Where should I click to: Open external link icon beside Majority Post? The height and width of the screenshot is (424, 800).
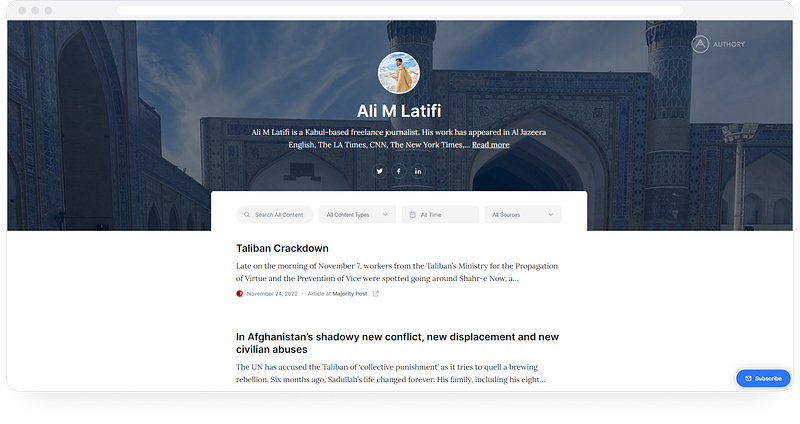pyautogui.click(x=376, y=293)
